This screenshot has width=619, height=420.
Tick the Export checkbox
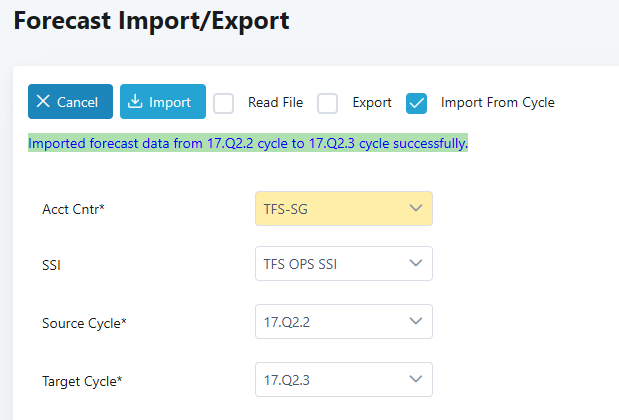(328, 103)
